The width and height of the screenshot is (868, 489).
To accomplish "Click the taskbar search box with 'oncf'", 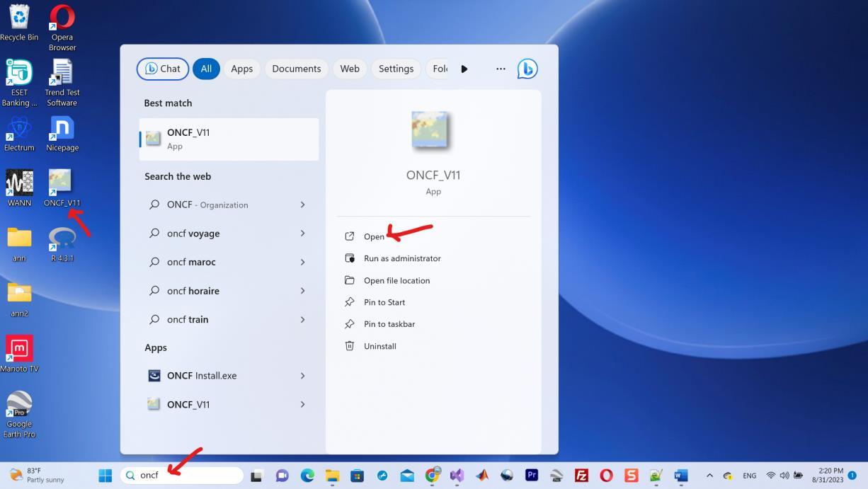I will [x=181, y=475].
